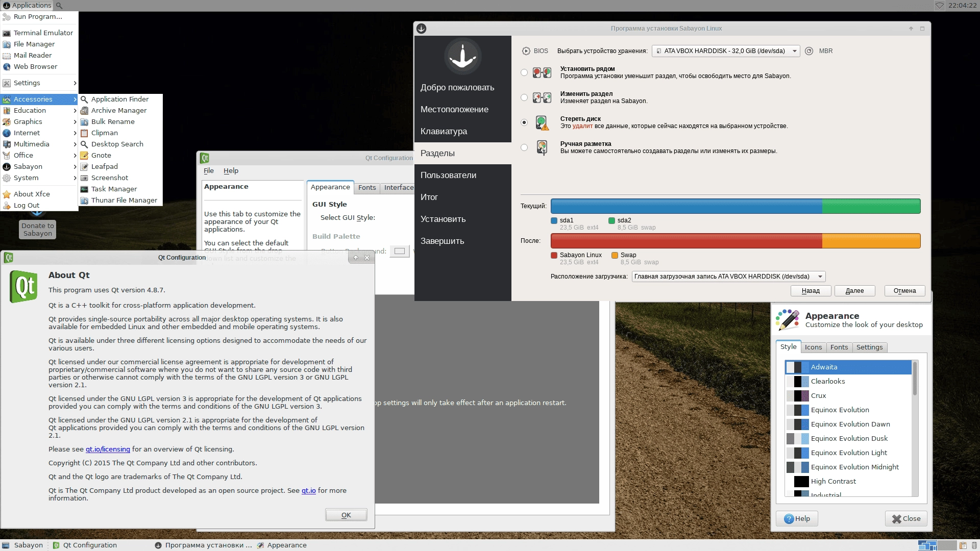Select High Contrast theme in list

point(848,482)
